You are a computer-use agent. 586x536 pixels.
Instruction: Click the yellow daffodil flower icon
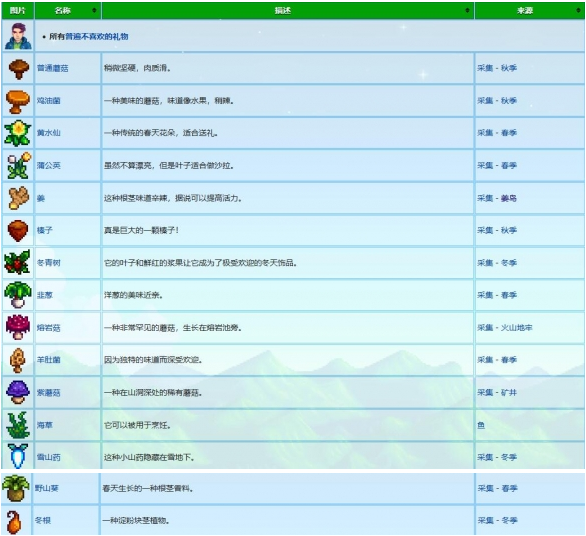tap(18, 133)
